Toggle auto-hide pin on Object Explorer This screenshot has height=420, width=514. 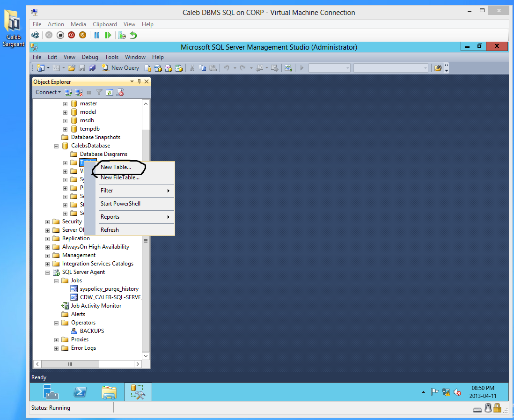tap(140, 81)
